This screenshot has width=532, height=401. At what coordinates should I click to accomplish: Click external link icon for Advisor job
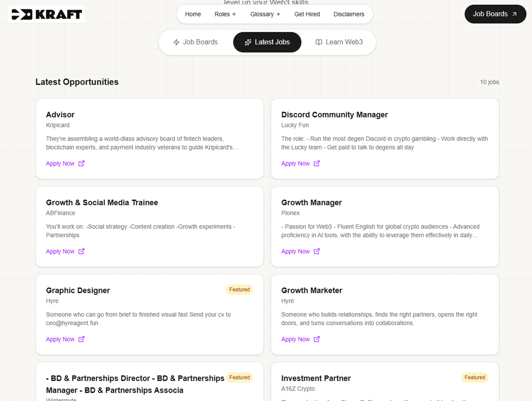[82, 163]
